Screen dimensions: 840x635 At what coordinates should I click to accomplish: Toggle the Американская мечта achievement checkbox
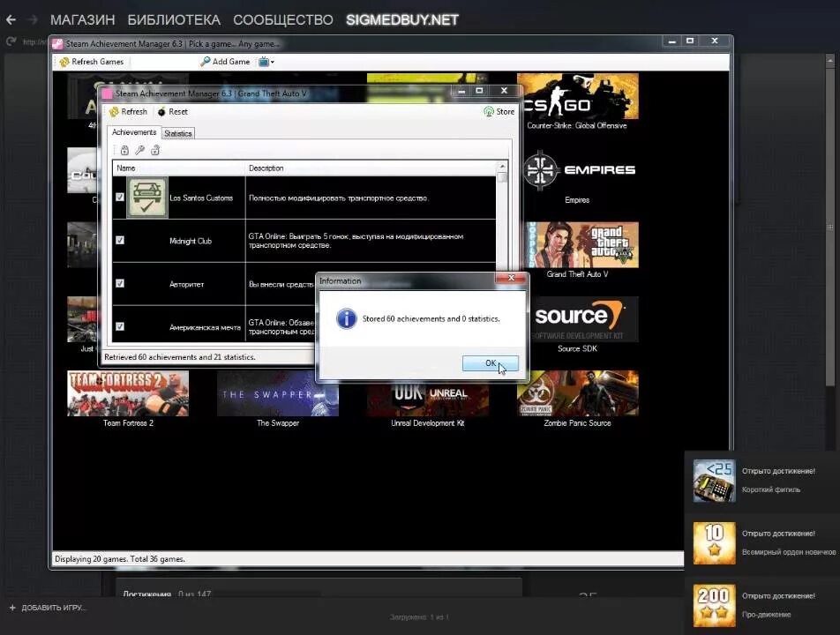point(120,326)
